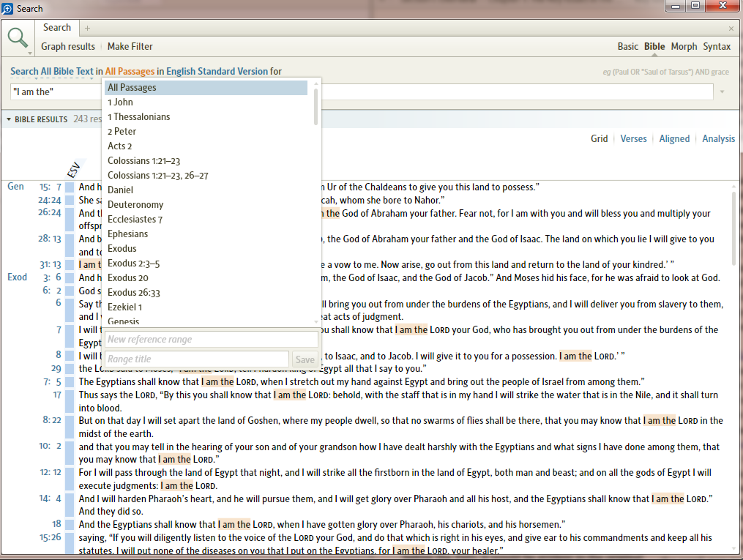Viewport: 743px width, 560px height.
Task: Click the search icon's dropdown arrow
Action: [x=30, y=53]
